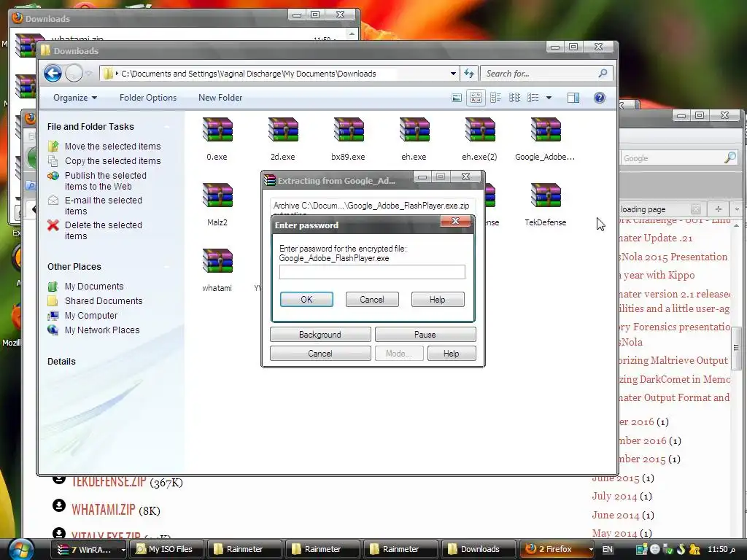This screenshot has height=560, width=747.
Task: Open My Network Places link
Action: [102, 330]
